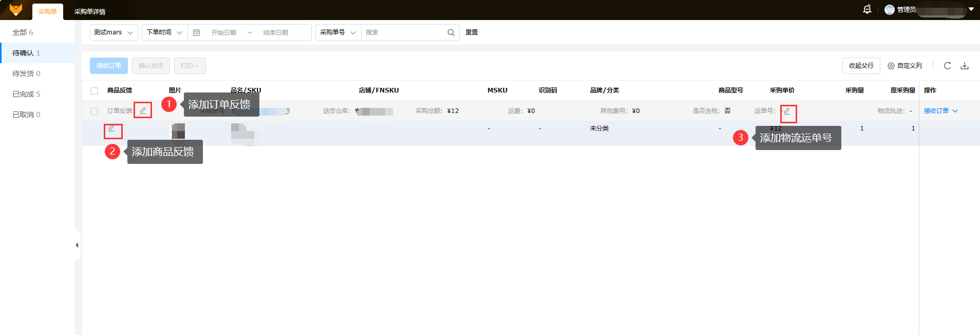Click the 采购量 column header

(855, 90)
